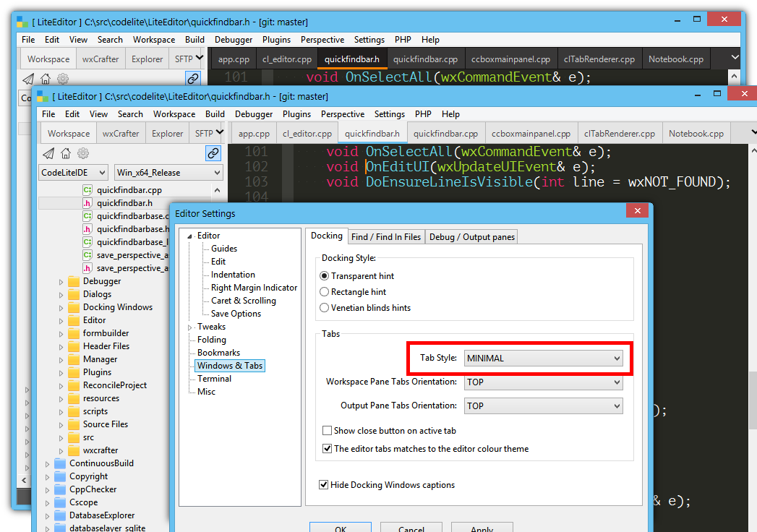Click the CppChecker project folder icon
757x532 pixels.
tap(60, 489)
